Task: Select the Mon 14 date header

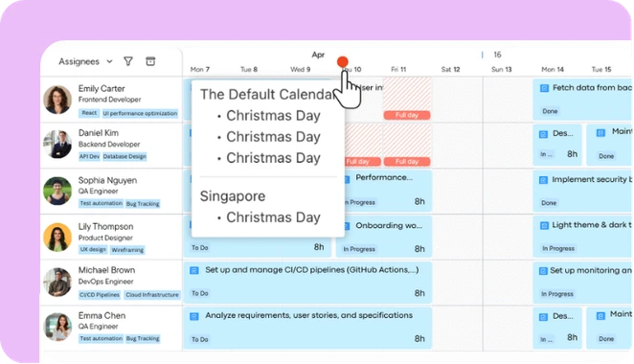Action: [553, 69]
